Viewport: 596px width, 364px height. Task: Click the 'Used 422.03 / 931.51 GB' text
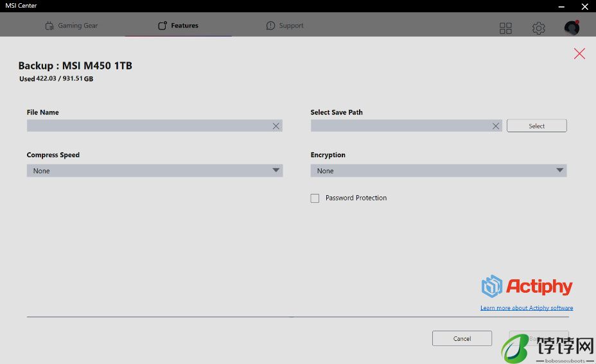pyautogui.click(x=57, y=79)
